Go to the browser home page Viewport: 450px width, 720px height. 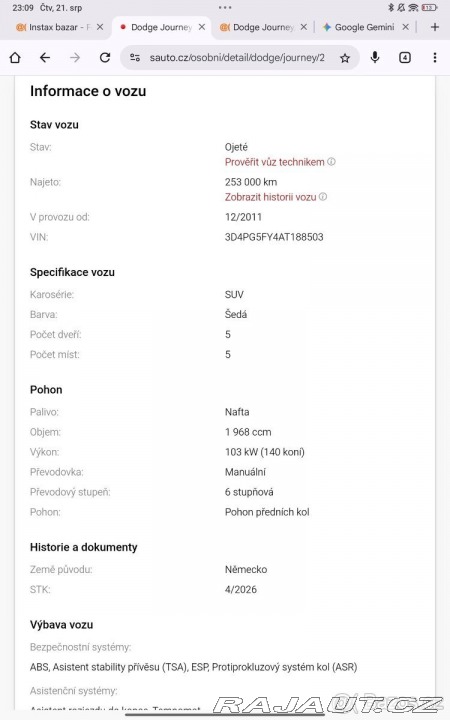coord(15,57)
